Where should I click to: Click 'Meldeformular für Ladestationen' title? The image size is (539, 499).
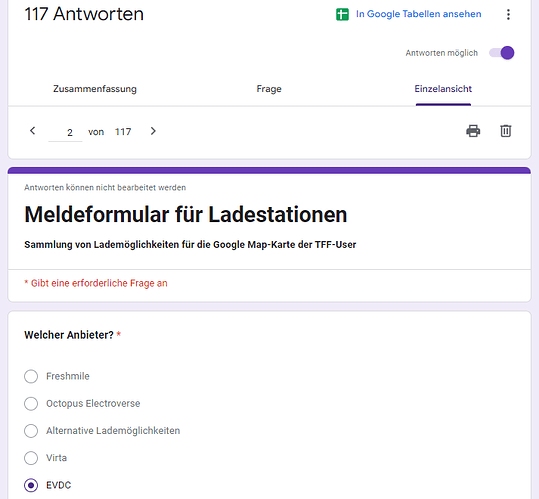point(186,214)
